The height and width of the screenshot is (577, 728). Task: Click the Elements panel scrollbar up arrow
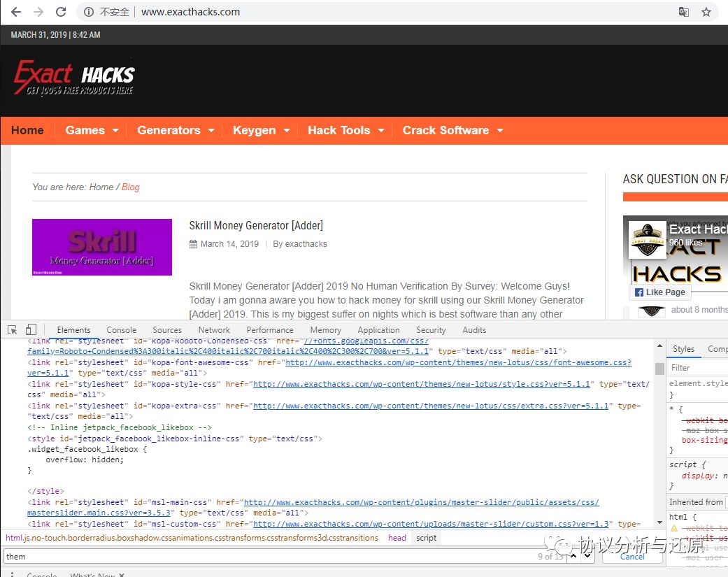pos(659,346)
